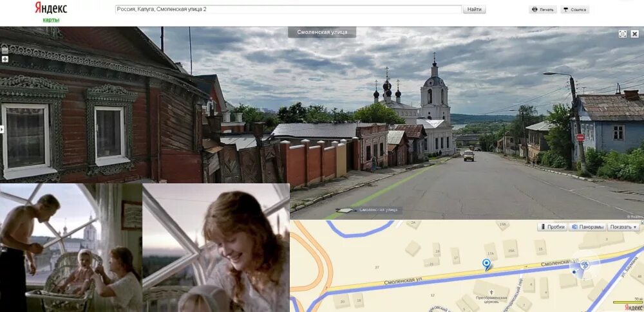Click the film still with man and baby
Viewport: 644px width, 312px height.
(x=71, y=248)
